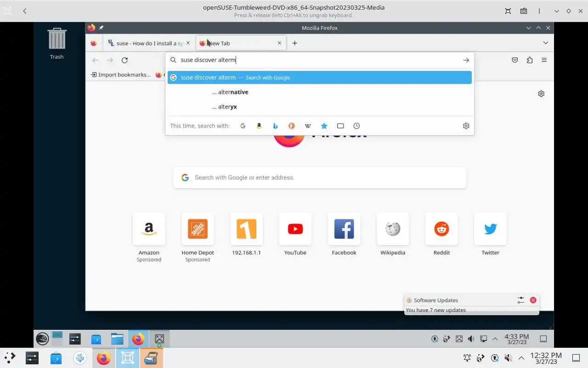
Task: Click the go arrow in address bar
Action: [x=466, y=60]
